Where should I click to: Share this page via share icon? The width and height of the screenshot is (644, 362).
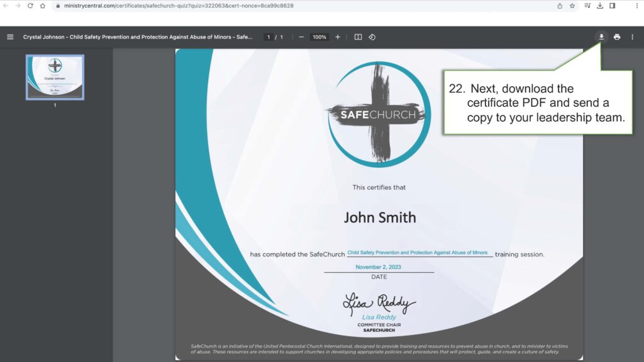tap(560, 6)
